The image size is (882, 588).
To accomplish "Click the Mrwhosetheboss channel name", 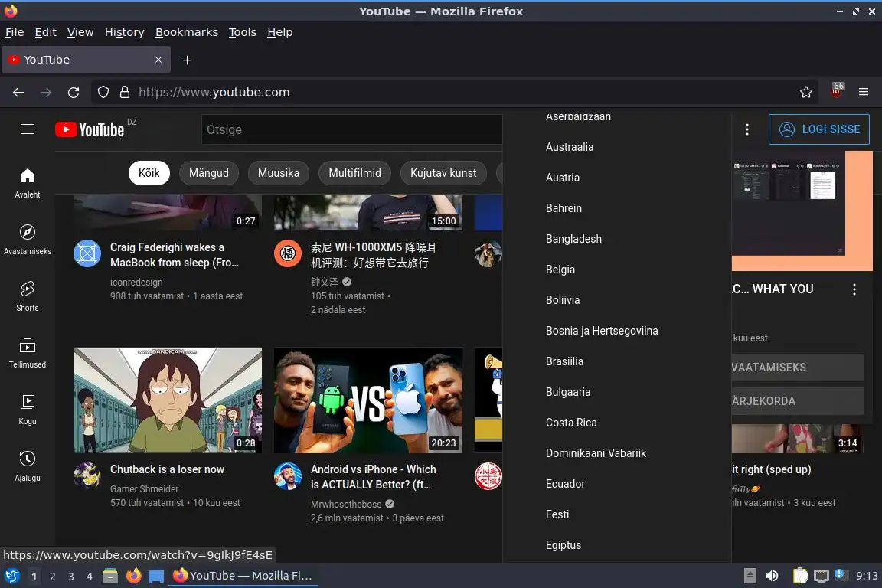I will (x=346, y=504).
